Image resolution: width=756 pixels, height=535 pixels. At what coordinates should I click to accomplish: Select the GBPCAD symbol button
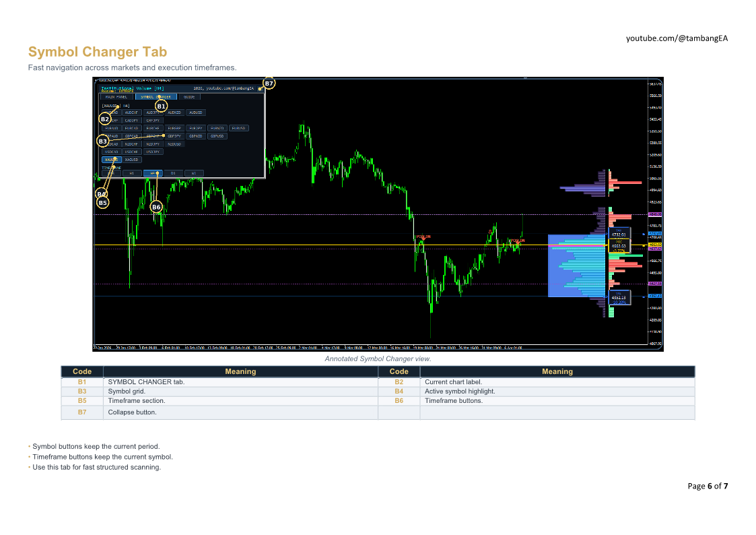click(131, 136)
